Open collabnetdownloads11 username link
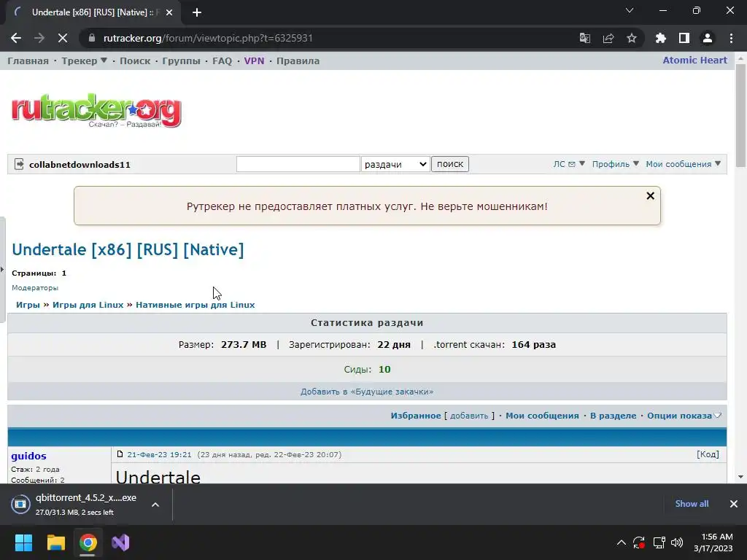 tap(80, 165)
